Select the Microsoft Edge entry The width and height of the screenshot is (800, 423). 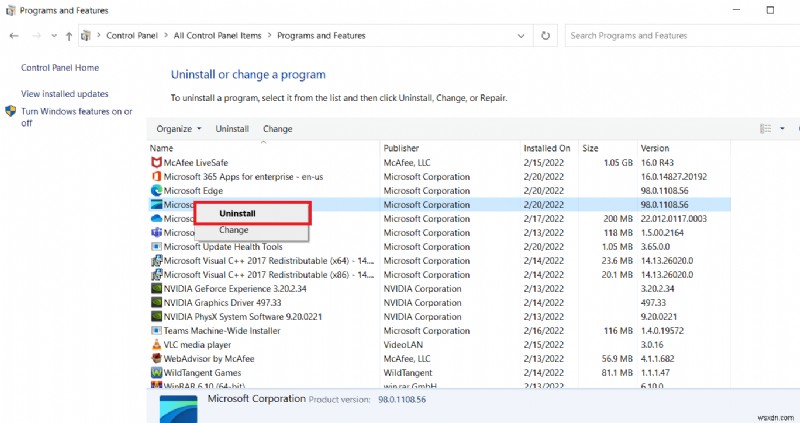click(x=439, y=190)
